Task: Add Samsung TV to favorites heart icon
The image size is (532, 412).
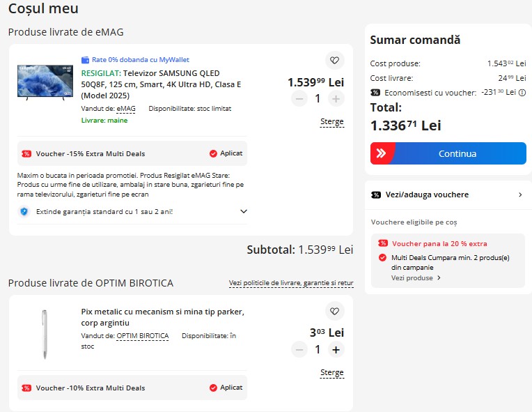Action: point(334,60)
